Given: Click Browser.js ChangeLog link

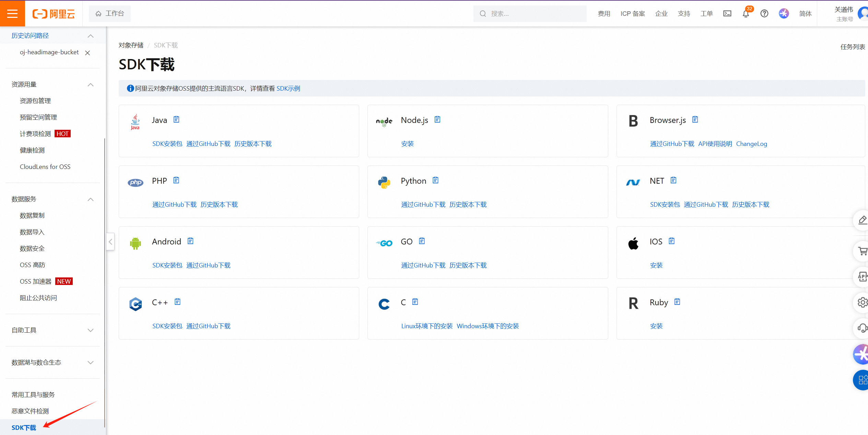Looking at the screenshot, I should (752, 144).
